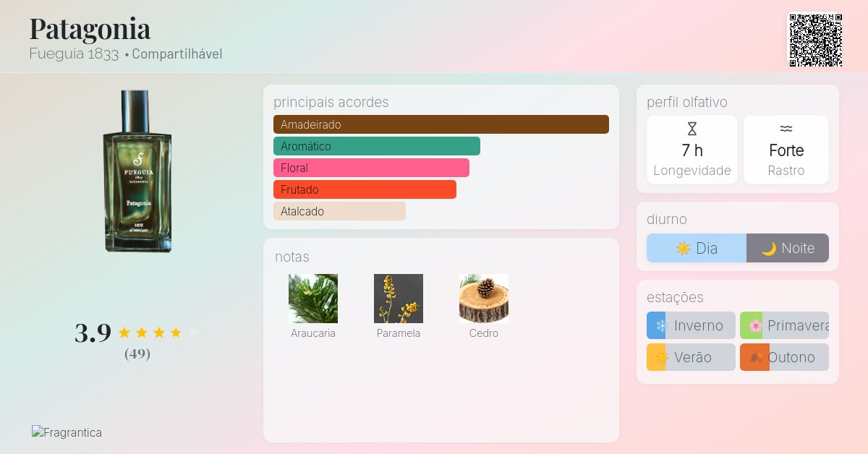Viewport: 868px width, 454px height.
Task: Click the sun Verão icon
Action: coord(660,357)
